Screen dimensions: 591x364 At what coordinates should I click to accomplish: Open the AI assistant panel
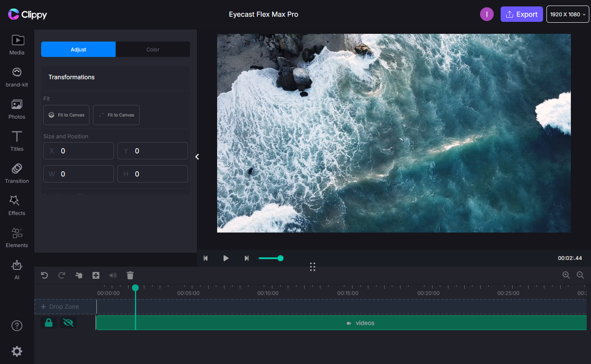tap(17, 269)
